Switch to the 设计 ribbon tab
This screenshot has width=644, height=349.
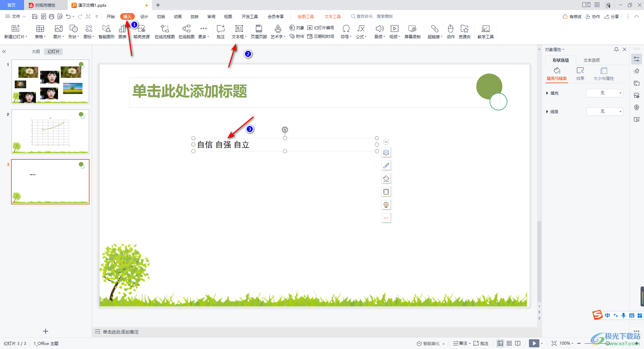[x=144, y=16]
